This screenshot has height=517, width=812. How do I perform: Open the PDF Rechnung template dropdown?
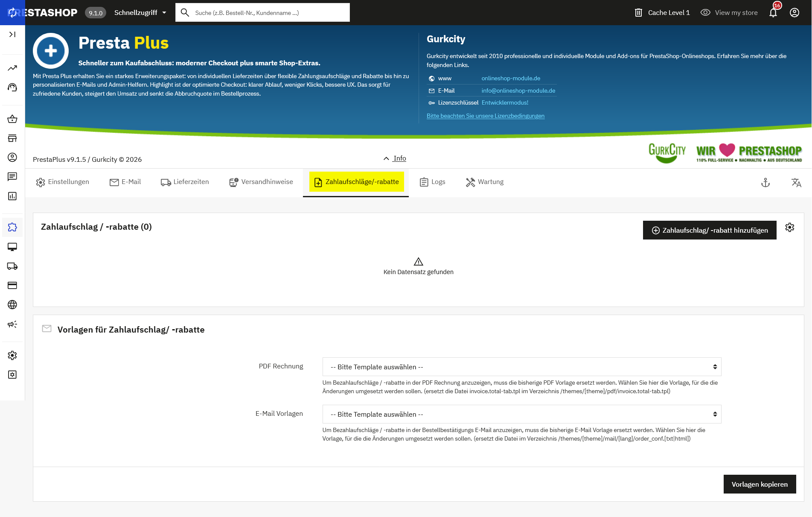coord(521,367)
